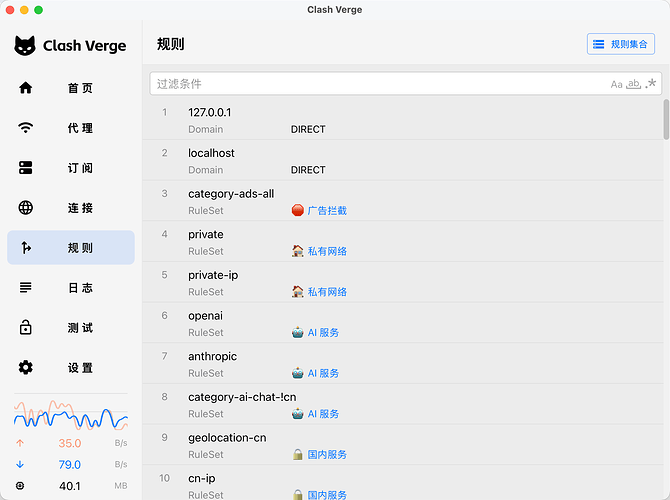Open the 测试 test lock icon
670x500 pixels.
click(26, 327)
